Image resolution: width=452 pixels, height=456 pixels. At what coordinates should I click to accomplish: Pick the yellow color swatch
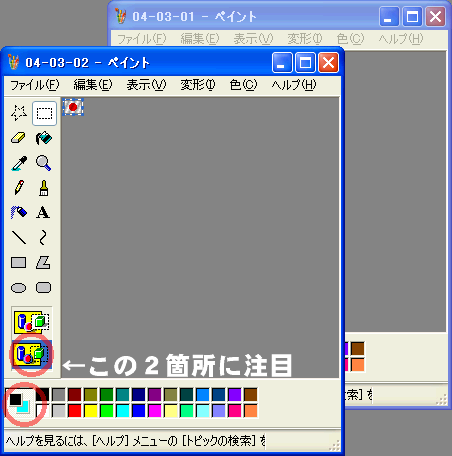point(91,411)
